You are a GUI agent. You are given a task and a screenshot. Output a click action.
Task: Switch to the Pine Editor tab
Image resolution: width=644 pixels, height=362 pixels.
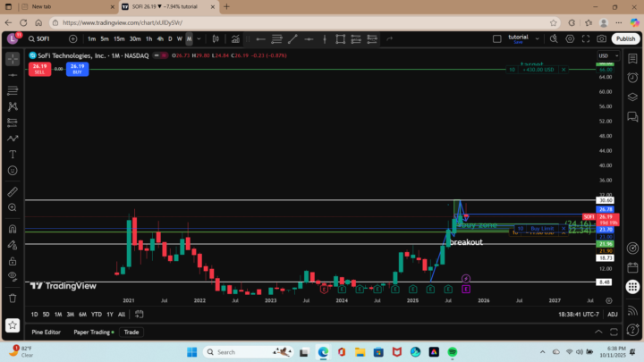[x=46, y=332]
